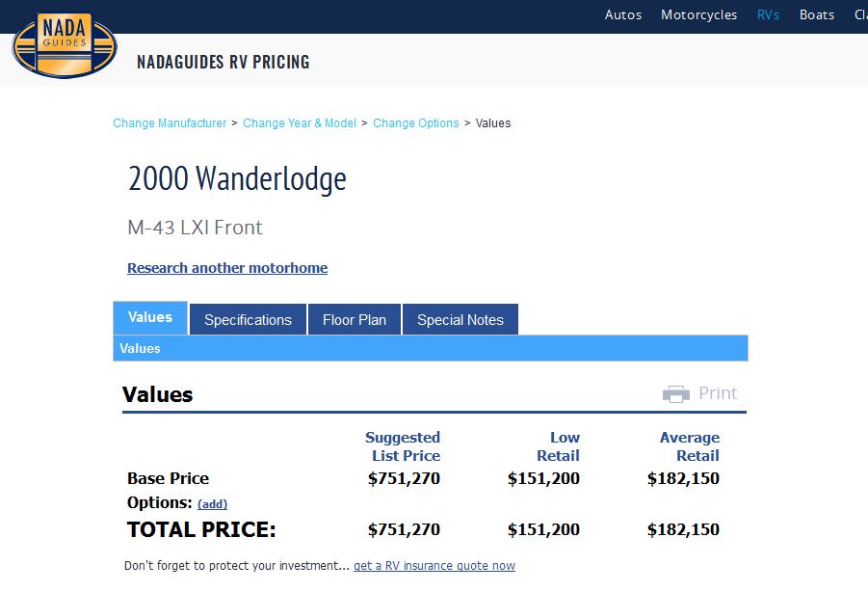Go to the Motorcycles section
This screenshot has width=868, height=592.
point(698,14)
